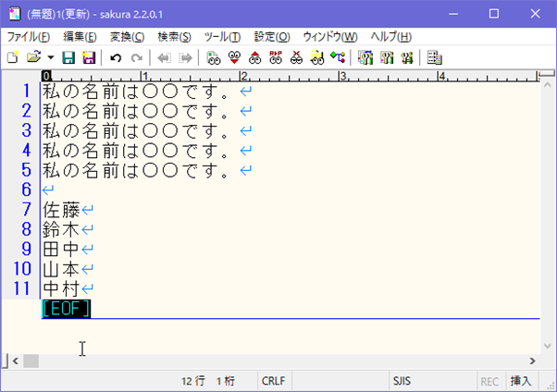Click the Redo arrow icon
Image resolution: width=557 pixels, height=392 pixels.
coord(137,57)
